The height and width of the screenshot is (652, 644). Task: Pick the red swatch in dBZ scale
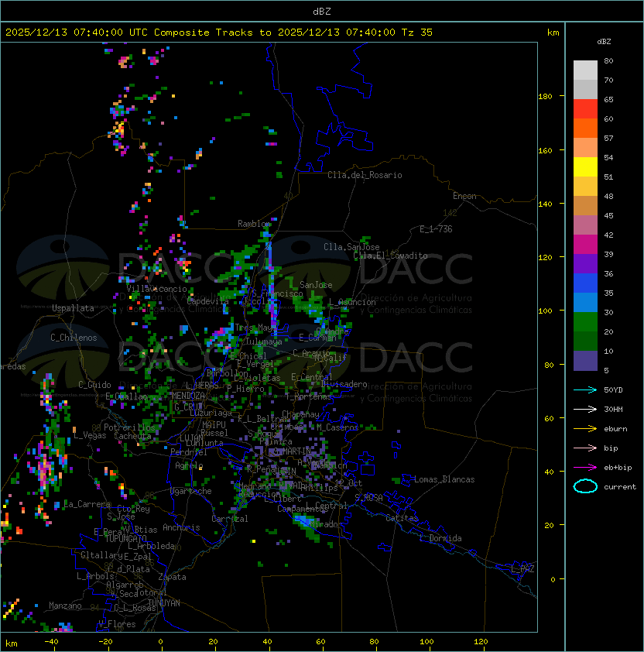pos(585,109)
